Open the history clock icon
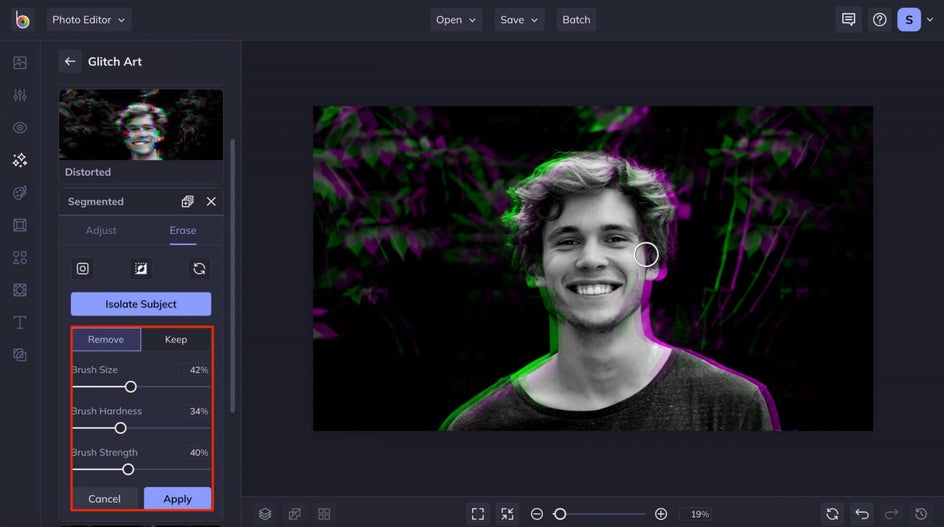The image size is (944, 527). click(x=921, y=514)
